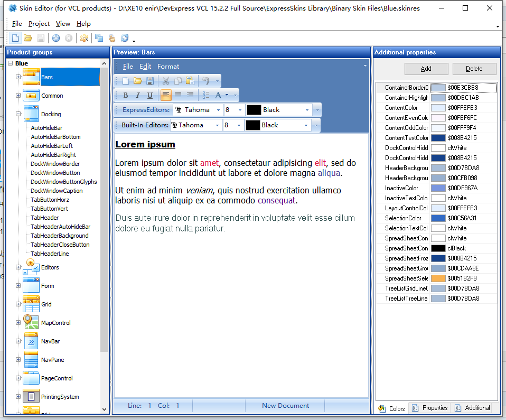506x420 pixels.
Task: Expand the Grid tree node
Action: tap(18, 304)
